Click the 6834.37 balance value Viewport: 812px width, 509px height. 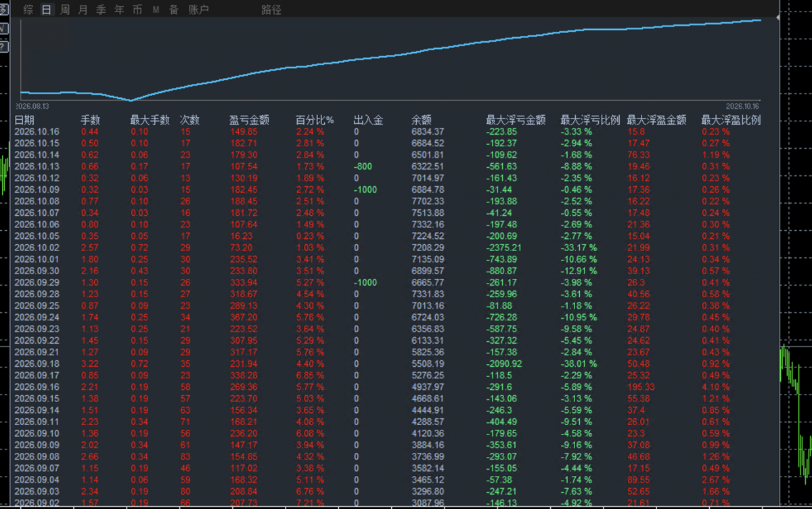point(428,131)
